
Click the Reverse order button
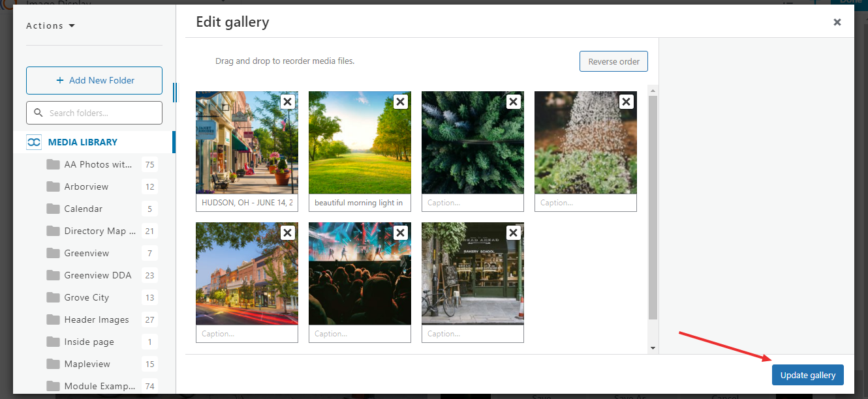(x=613, y=61)
